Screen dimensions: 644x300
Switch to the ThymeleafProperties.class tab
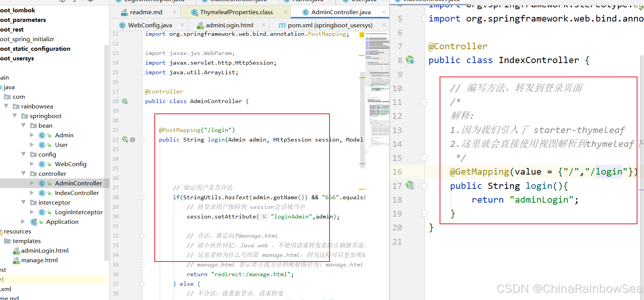tap(236, 12)
